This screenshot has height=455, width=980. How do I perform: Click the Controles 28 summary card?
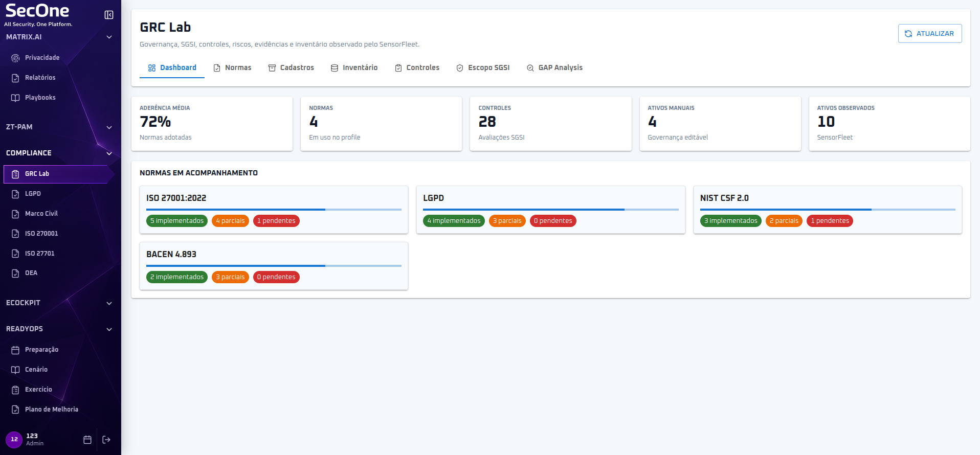click(551, 124)
